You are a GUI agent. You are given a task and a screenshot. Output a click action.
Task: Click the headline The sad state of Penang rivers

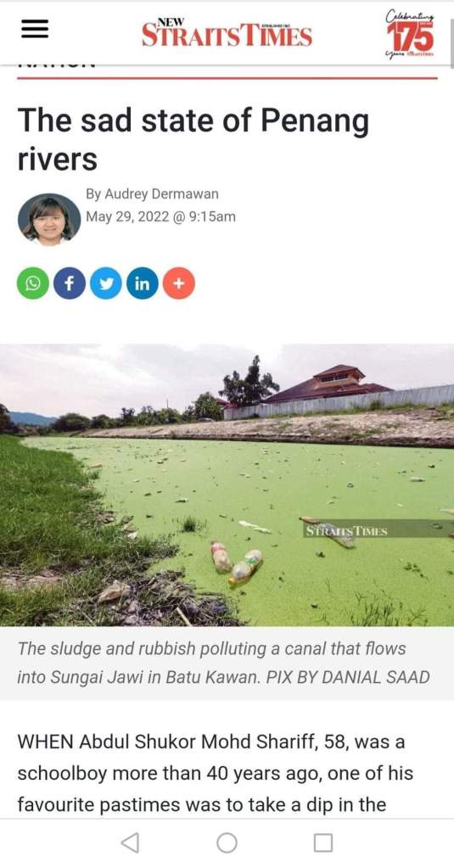point(193,139)
